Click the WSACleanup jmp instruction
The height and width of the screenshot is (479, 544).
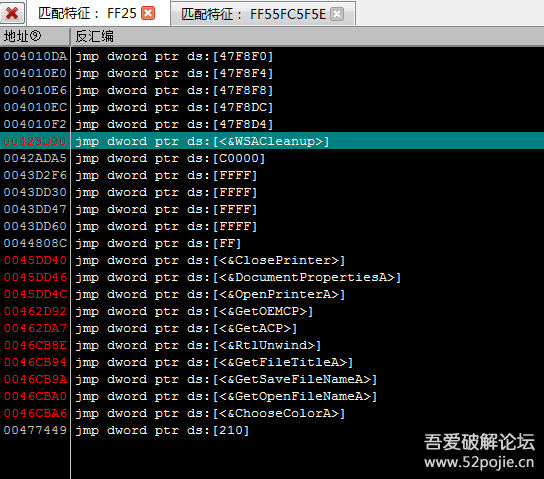(202, 141)
